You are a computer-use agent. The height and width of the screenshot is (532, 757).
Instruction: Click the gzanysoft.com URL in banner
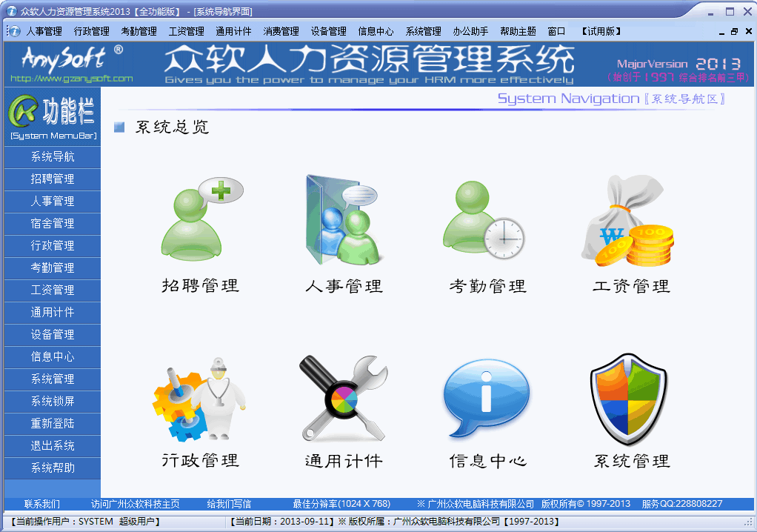tap(71, 79)
